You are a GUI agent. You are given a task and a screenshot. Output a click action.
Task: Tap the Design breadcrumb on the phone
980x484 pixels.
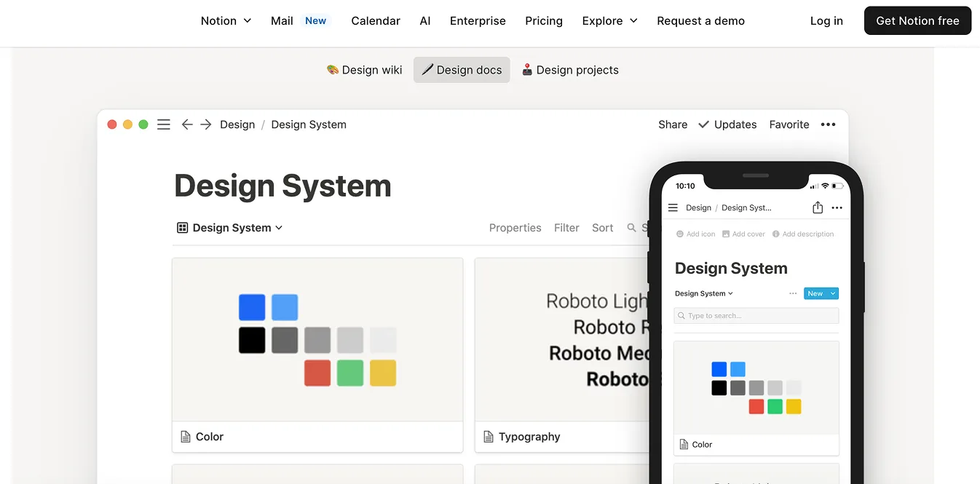click(x=698, y=207)
